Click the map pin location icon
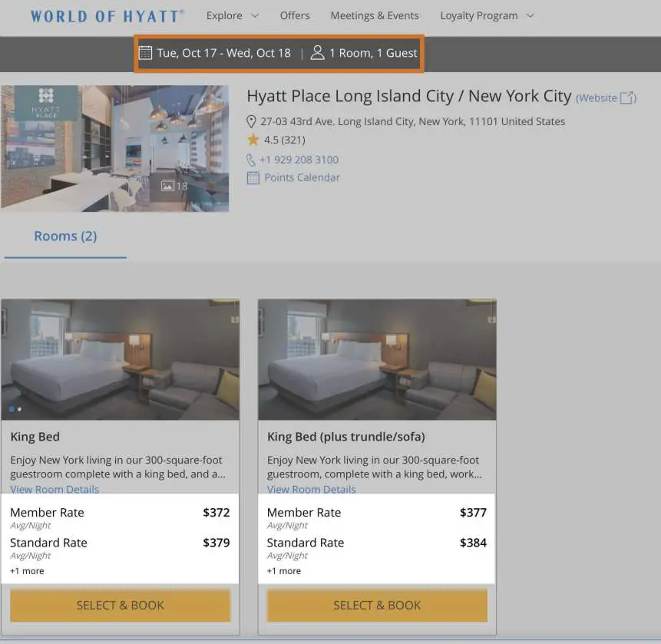661x644 pixels. pyautogui.click(x=251, y=121)
